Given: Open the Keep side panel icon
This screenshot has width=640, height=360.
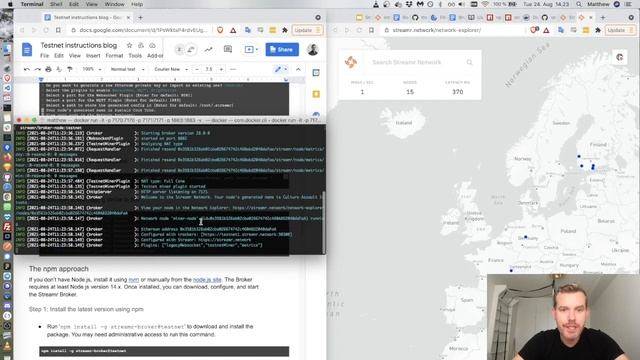Looking at the screenshot, I should pos(316,94).
